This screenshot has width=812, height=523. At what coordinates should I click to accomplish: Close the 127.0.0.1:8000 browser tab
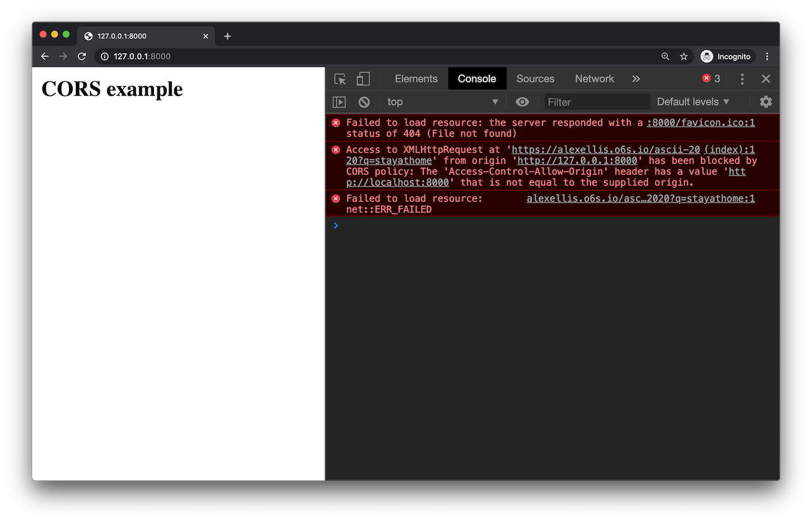click(206, 36)
